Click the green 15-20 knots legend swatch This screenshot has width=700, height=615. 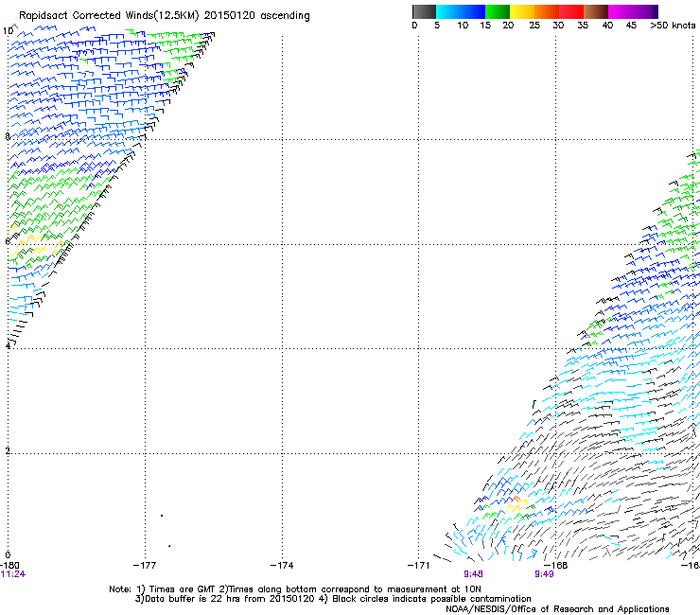tap(498, 11)
